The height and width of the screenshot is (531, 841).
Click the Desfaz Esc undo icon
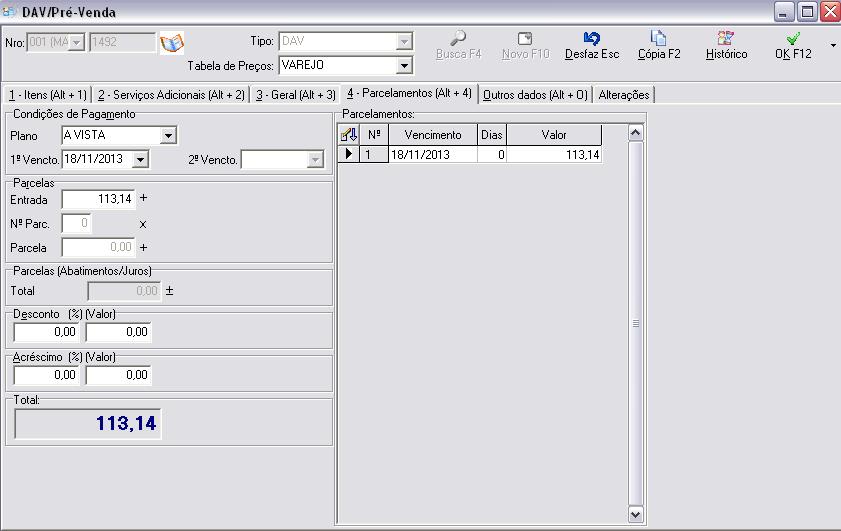click(592, 39)
